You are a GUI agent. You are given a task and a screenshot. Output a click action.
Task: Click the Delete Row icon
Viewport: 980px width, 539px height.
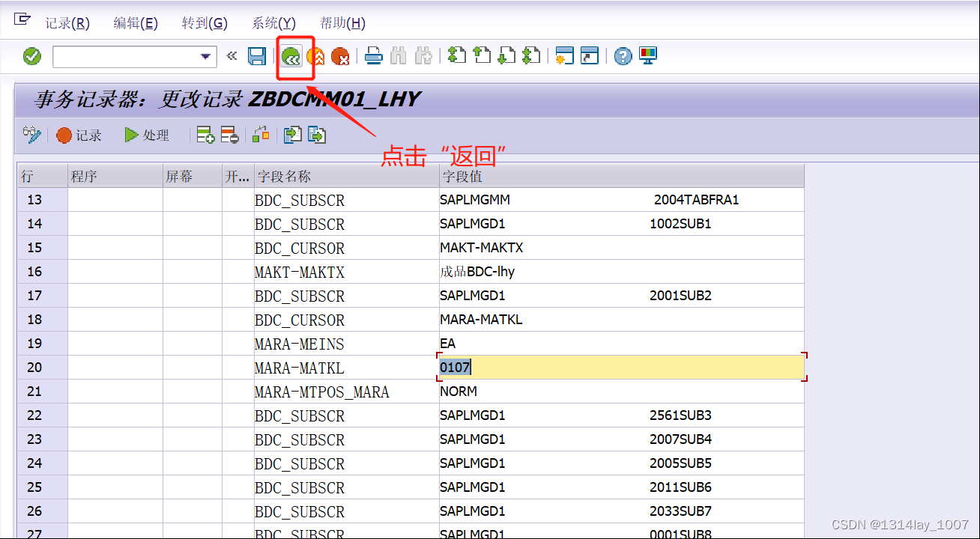click(229, 135)
